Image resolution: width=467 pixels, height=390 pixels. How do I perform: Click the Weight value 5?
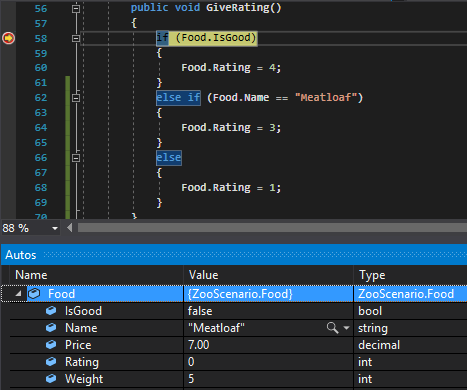(x=191, y=379)
